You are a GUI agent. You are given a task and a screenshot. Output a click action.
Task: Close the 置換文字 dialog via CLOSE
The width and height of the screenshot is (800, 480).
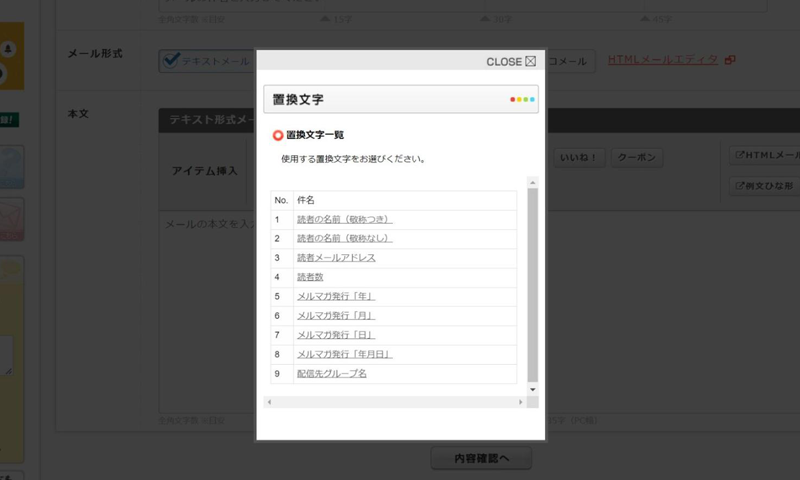(x=511, y=62)
